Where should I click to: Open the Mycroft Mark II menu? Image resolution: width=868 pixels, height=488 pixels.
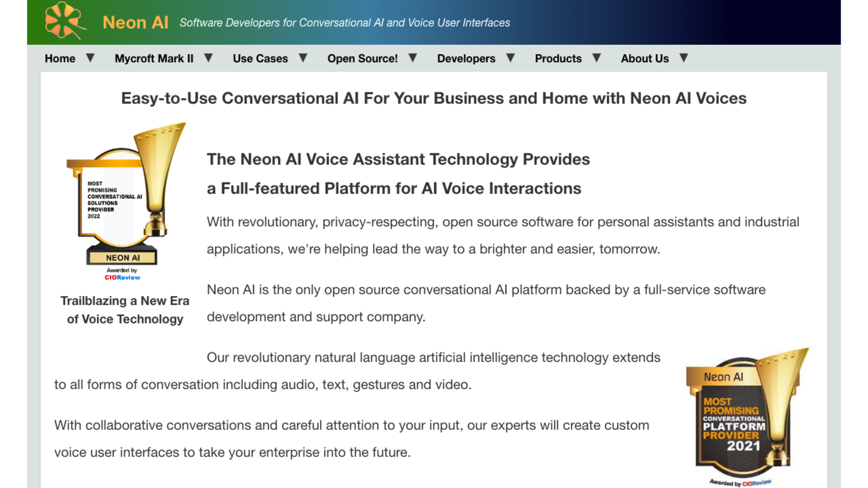pyautogui.click(x=154, y=59)
